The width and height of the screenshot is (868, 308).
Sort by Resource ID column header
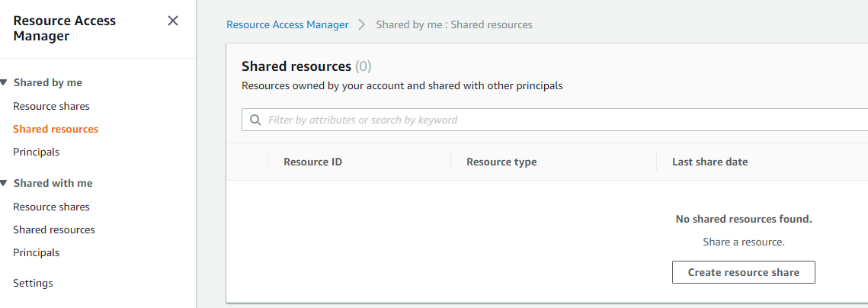click(x=312, y=162)
